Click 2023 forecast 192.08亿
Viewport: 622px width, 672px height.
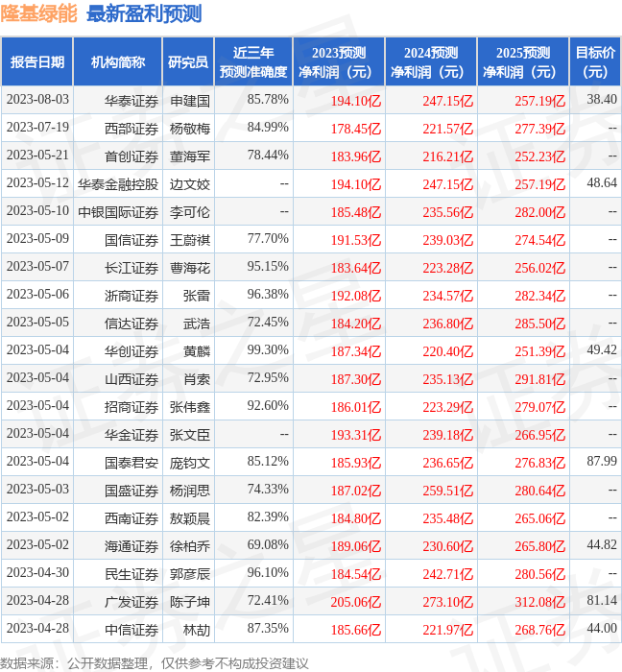[x=355, y=296]
